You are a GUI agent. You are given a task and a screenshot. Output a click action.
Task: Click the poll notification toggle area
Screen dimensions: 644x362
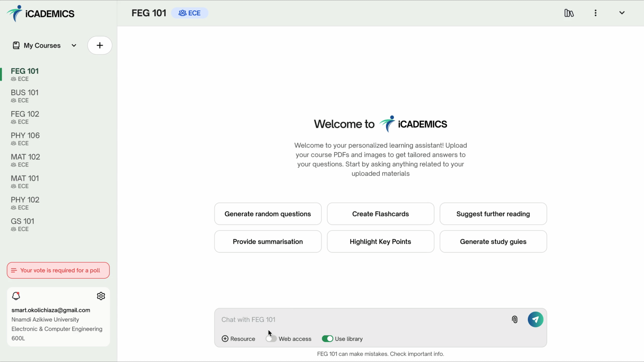(58, 270)
